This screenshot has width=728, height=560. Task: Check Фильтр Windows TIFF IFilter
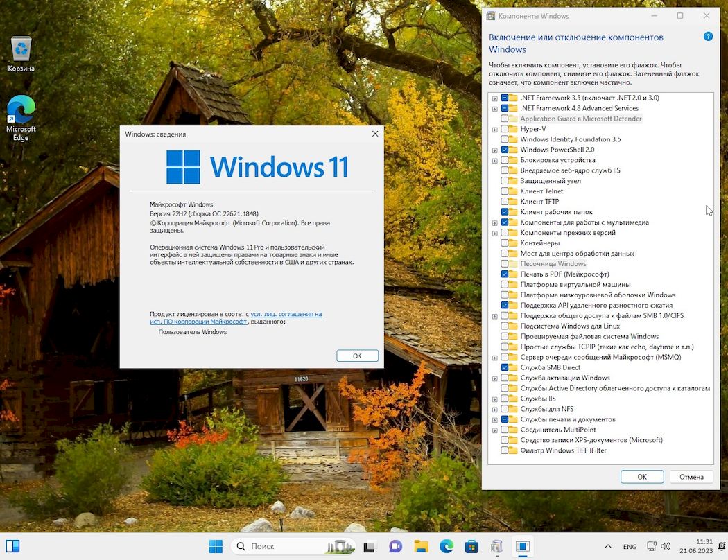504,450
